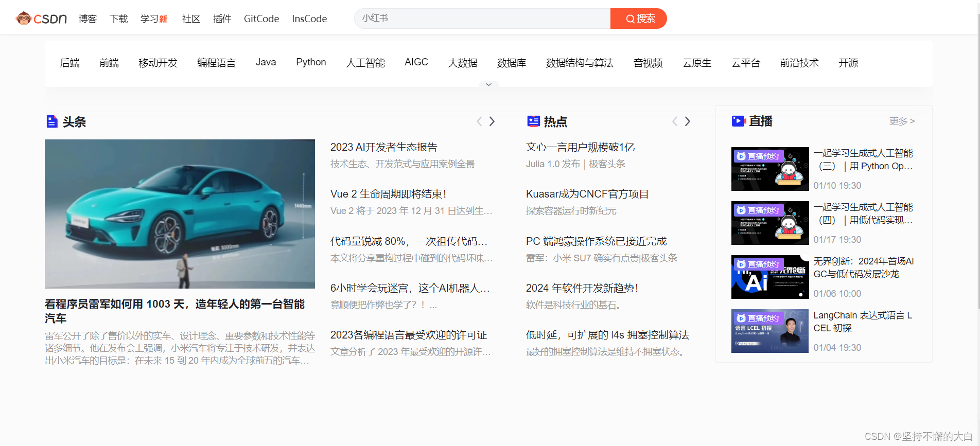
Task: Open GitCode in top navigation
Action: point(261,19)
